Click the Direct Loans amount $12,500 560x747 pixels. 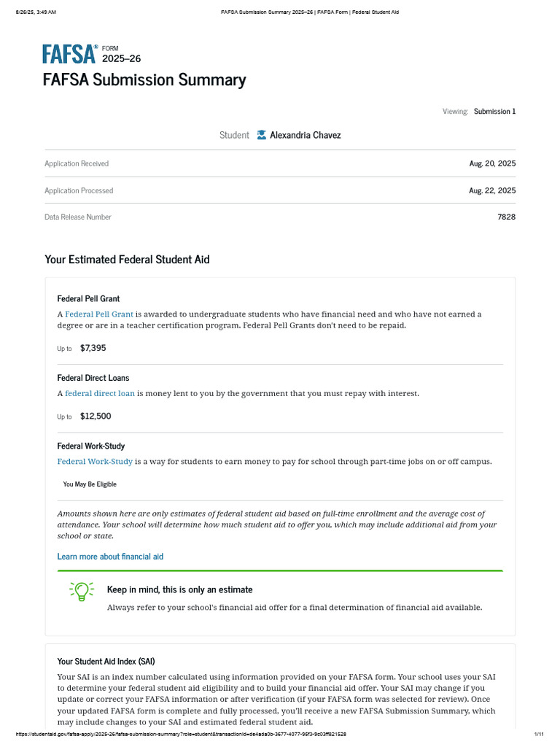point(96,416)
